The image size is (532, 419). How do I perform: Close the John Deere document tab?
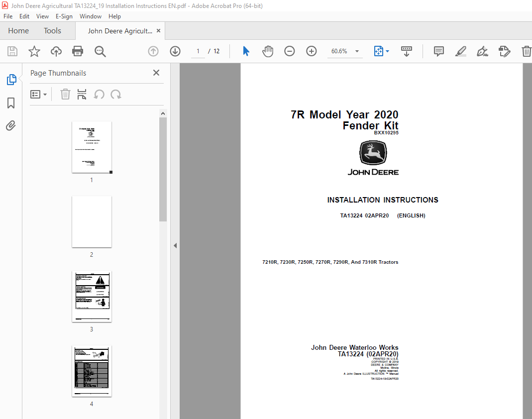158,30
